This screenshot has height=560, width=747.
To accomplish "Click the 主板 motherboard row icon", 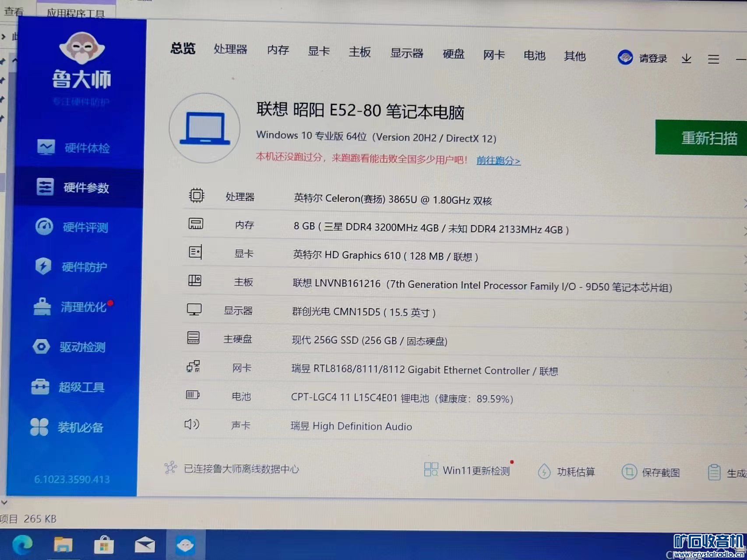I will [195, 280].
